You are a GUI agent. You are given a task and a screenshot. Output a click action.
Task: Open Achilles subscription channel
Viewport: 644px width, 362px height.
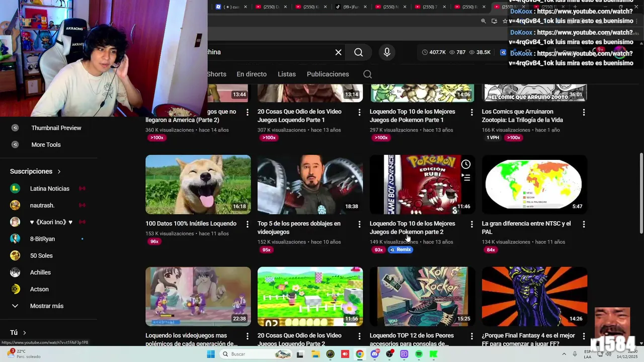(x=40, y=272)
